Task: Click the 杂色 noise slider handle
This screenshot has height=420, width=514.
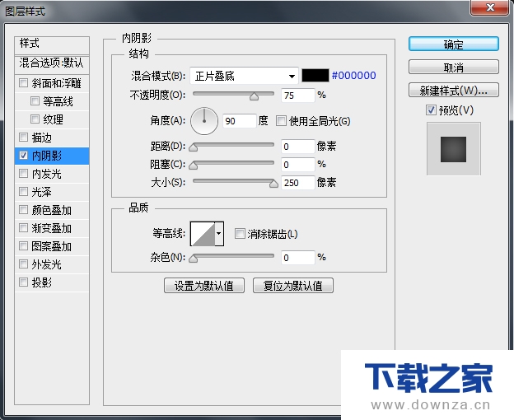Action: 194,258
